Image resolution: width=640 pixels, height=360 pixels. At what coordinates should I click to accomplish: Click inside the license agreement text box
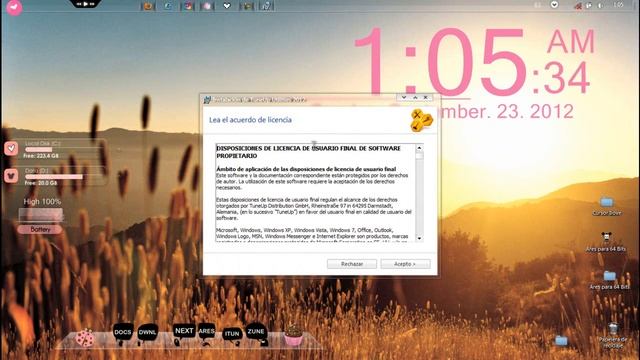coord(316,193)
